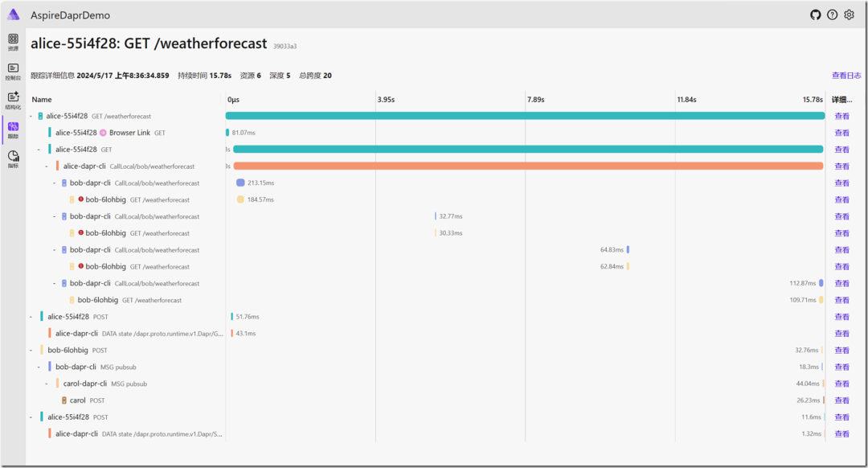Collapse the bob-dapr-cli MSG pubsub span
Viewport: 868px width, 468px height.
[39, 367]
